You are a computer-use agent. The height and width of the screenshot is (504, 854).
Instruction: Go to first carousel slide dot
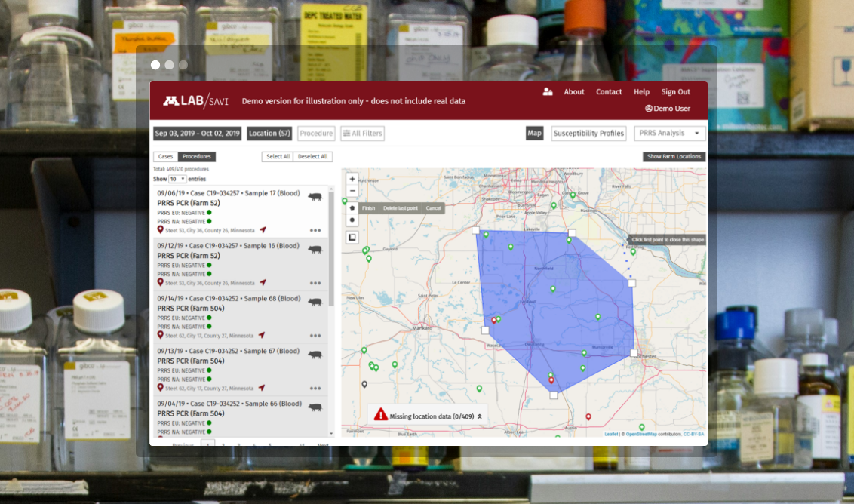coord(155,65)
